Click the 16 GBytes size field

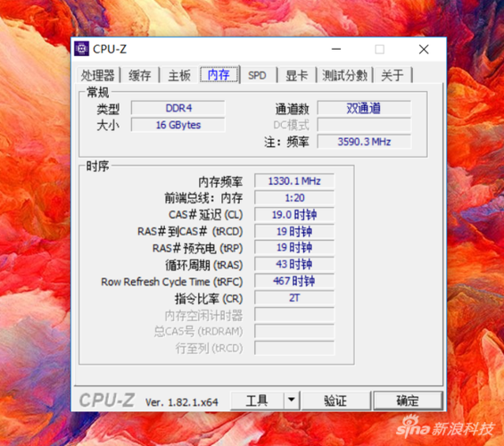tap(178, 125)
